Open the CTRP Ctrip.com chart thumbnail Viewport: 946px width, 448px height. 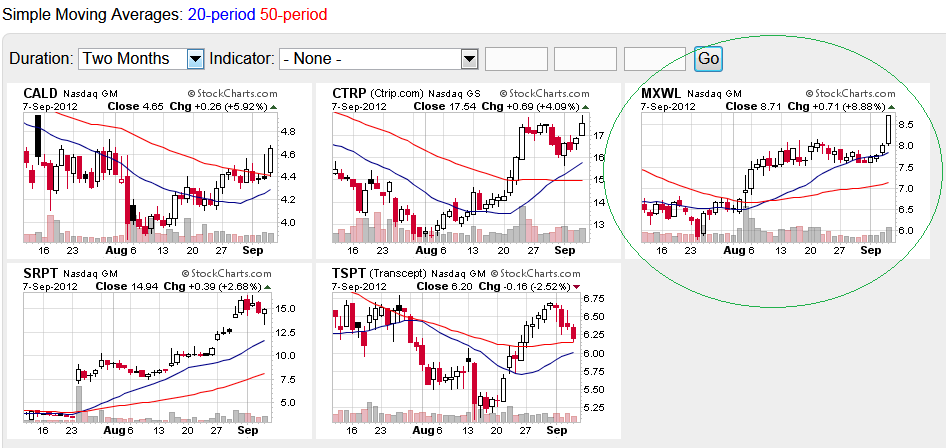pos(468,171)
